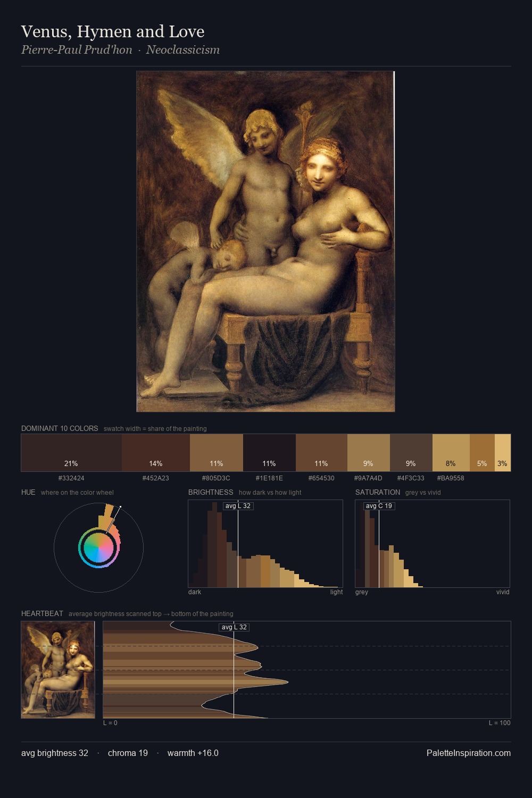The image size is (532, 798).
Task: Pick the swatch above #4F3C33
Action: (x=411, y=453)
